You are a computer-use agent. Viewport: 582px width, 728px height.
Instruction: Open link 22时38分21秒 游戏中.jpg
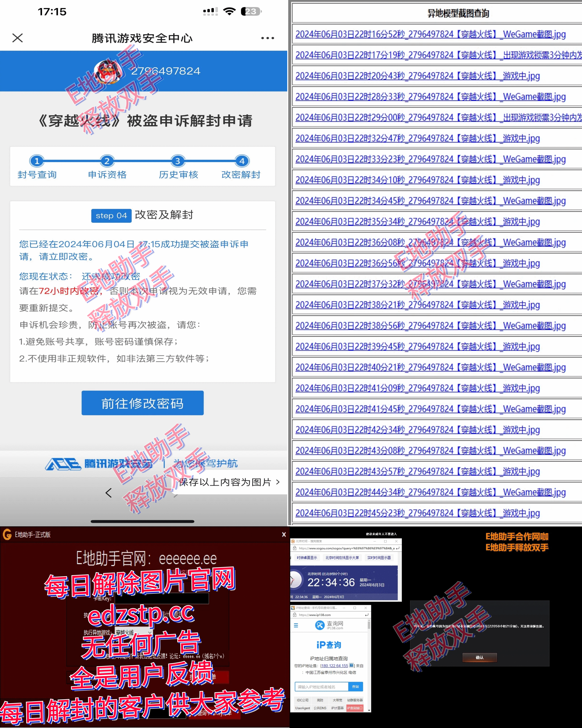tap(418, 305)
